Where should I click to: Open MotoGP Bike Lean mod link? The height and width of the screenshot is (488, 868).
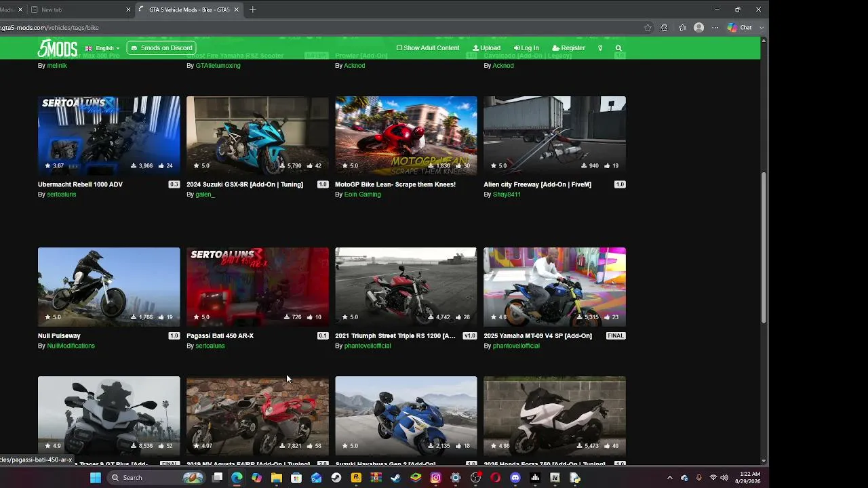(395, 184)
